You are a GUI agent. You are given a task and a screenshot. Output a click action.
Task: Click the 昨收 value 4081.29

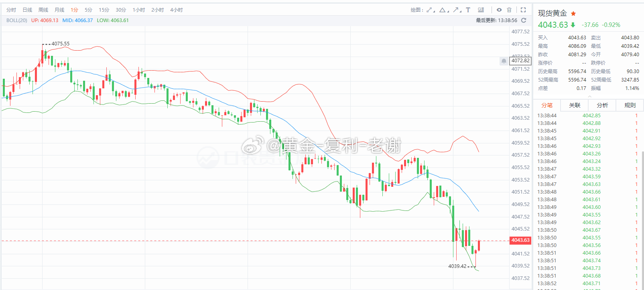[x=577, y=55]
